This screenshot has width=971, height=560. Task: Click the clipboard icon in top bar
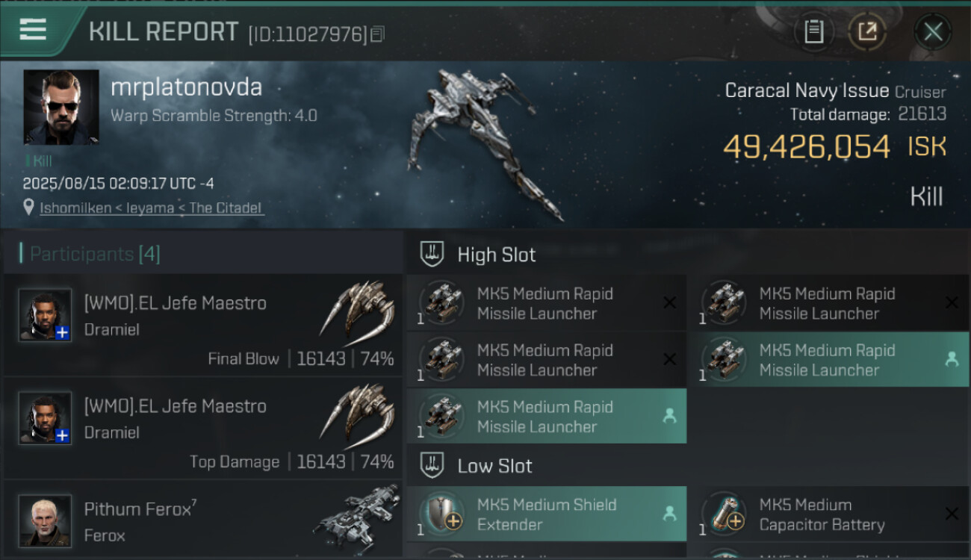[813, 32]
